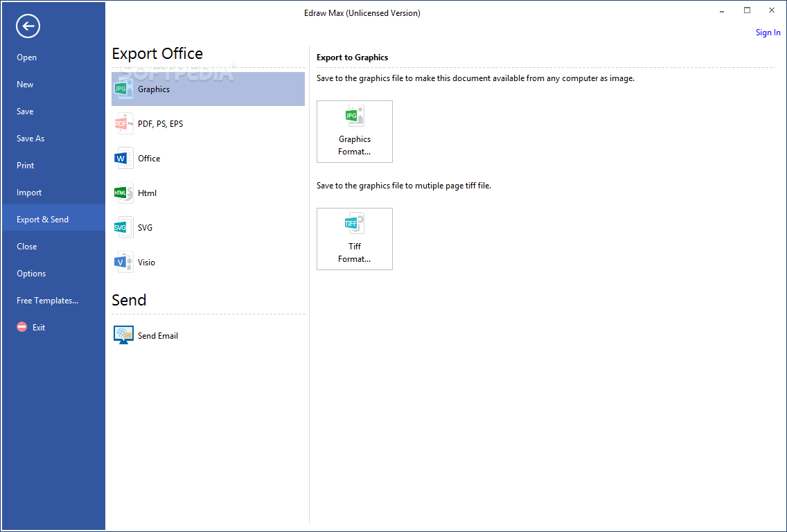Select New in the sidebar

point(25,85)
